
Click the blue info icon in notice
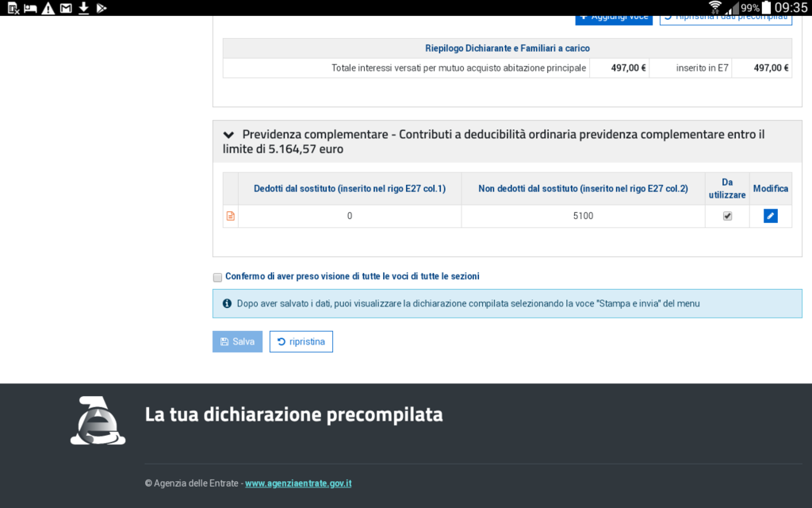(x=227, y=303)
